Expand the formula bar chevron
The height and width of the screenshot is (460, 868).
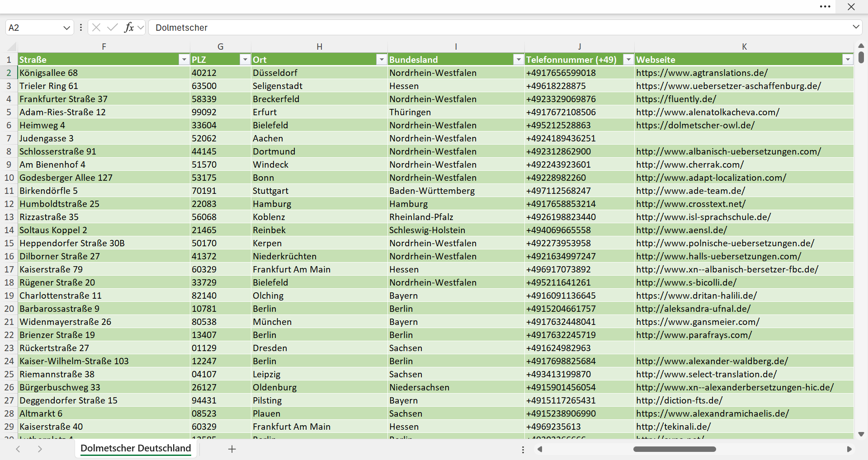coord(856,27)
